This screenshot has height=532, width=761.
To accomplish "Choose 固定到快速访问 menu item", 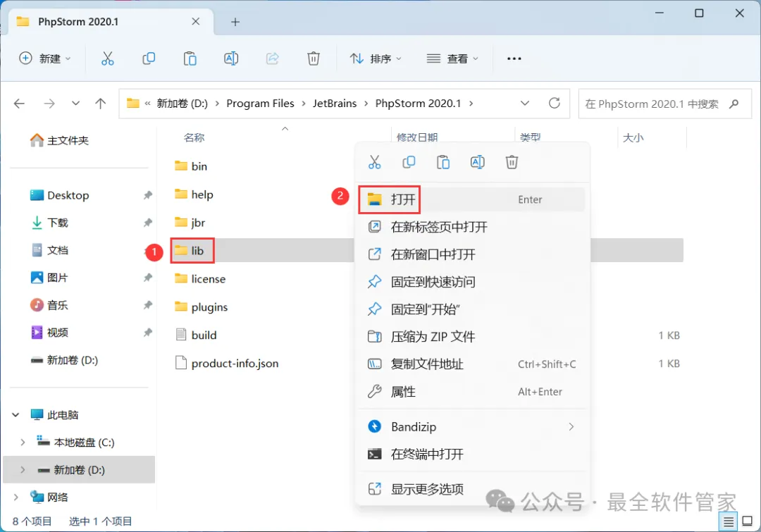I will point(471,282).
